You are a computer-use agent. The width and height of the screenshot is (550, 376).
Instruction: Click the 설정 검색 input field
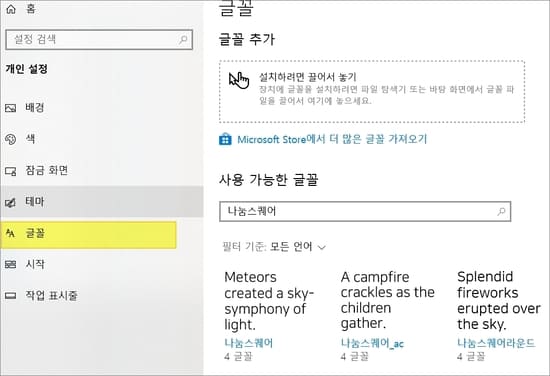tap(99, 40)
